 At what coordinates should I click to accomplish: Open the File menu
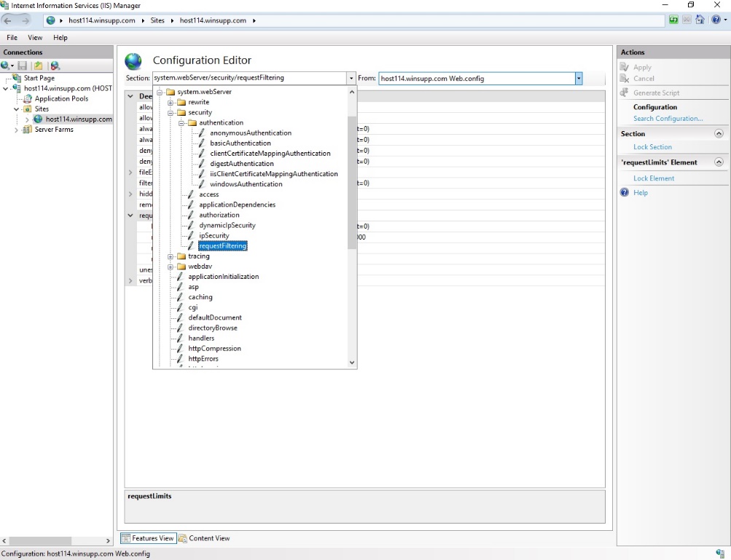12,38
